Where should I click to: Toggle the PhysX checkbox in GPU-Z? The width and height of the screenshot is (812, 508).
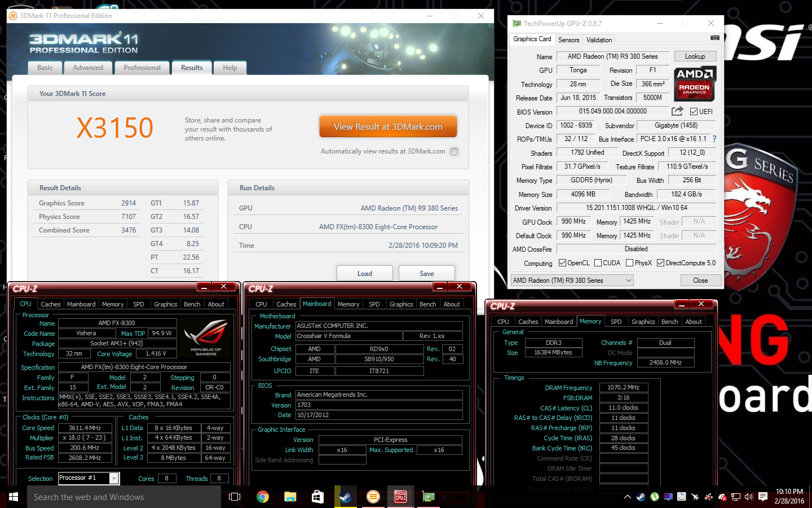point(629,263)
